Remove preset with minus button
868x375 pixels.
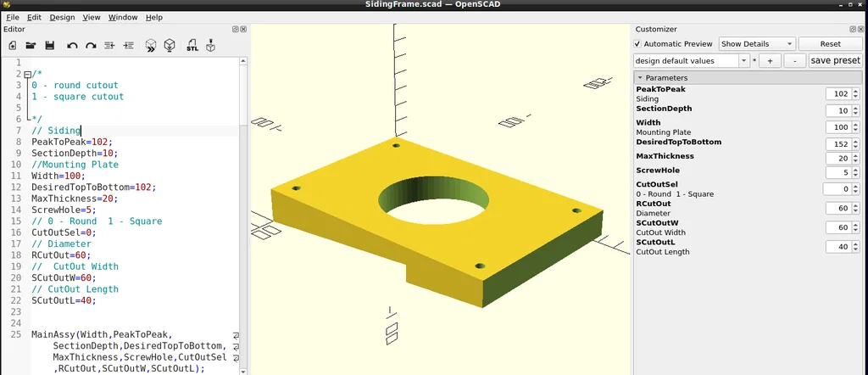pos(795,60)
